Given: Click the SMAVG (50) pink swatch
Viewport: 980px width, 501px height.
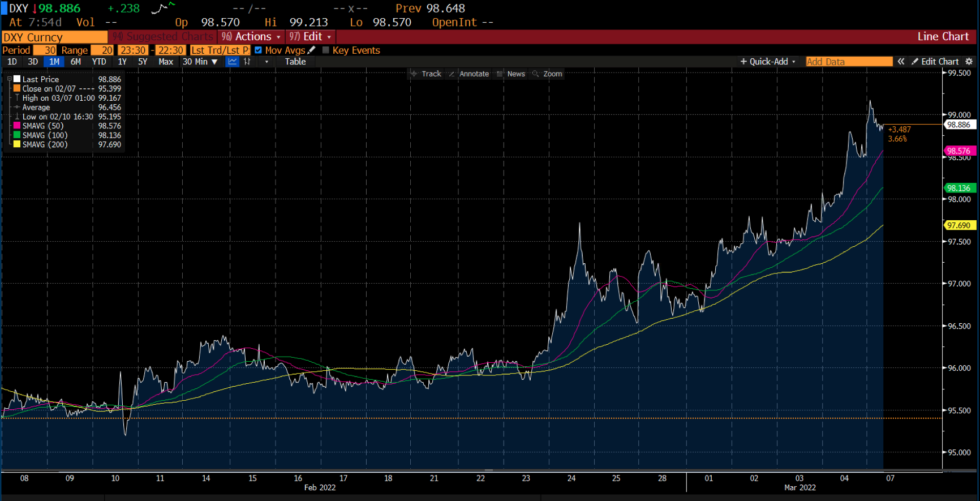Looking at the screenshot, I should [x=17, y=126].
